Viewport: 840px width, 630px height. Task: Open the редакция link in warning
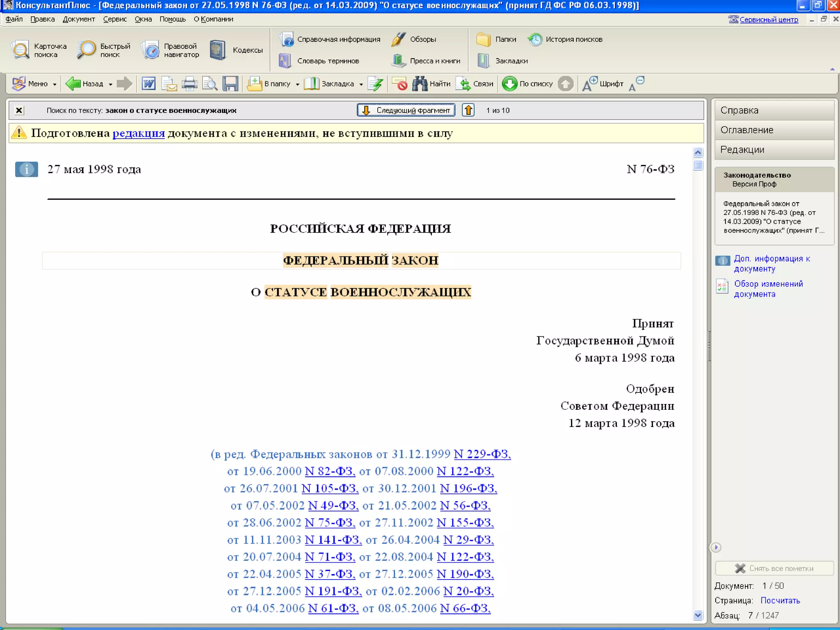(139, 133)
